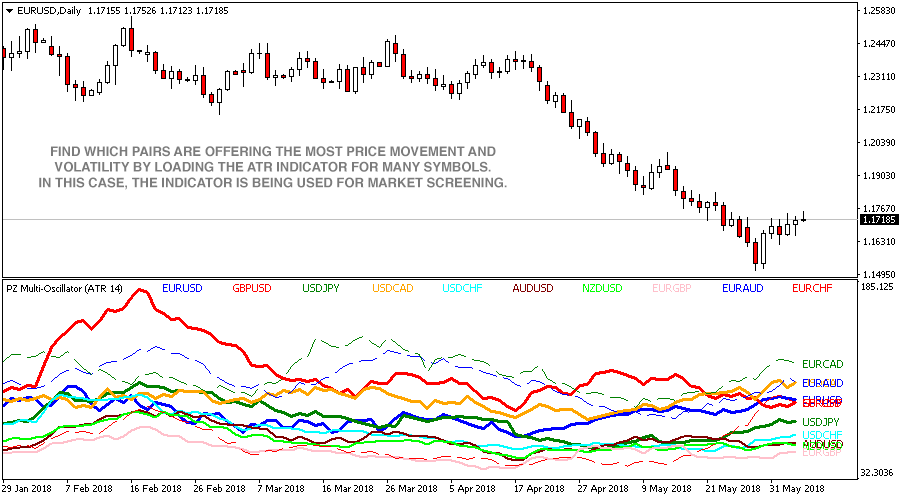900x500 pixels.
Task: Click the cyan USDCHF legend label at top
Action: pyautogui.click(x=462, y=288)
